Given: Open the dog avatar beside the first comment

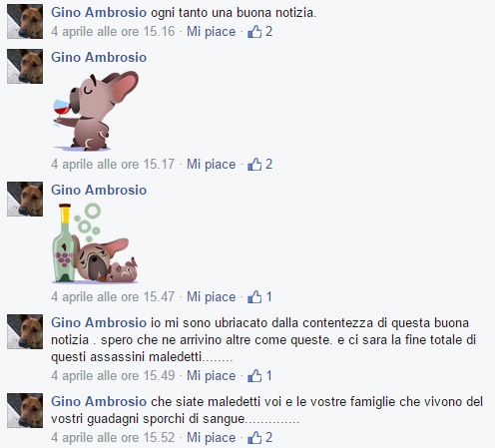Looking at the screenshot, I should (25, 21).
